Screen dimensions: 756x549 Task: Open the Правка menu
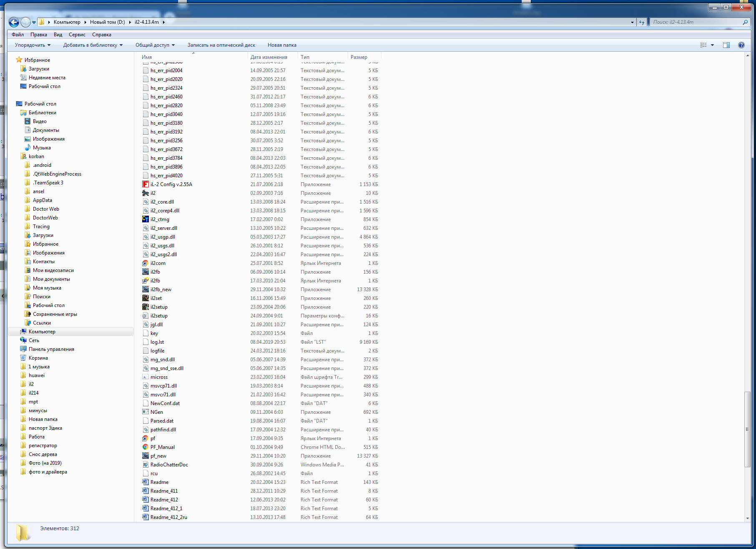(x=38, y=35)
